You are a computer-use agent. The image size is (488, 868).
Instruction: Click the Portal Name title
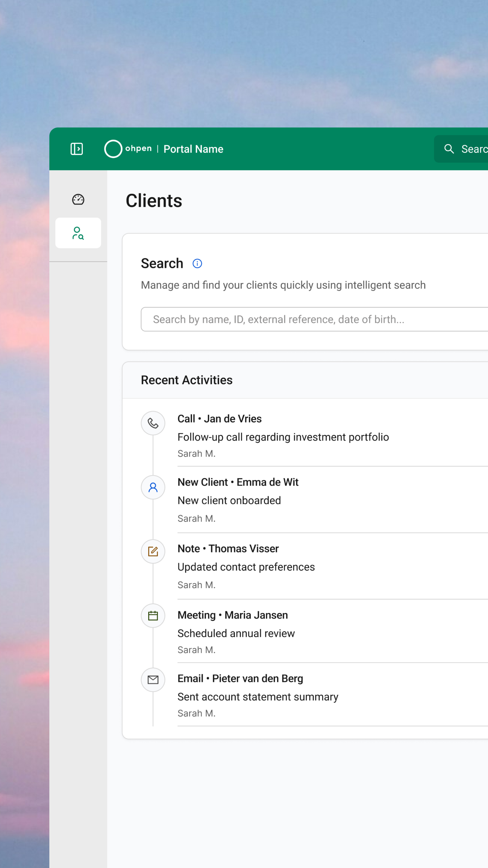click(x=193, y=149)
